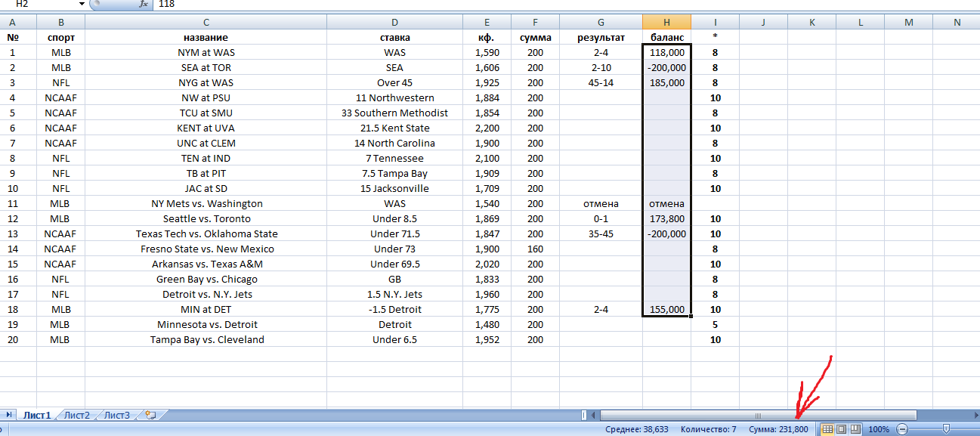The image size is (980, 436).
Task: Click the 'спорт' header cell
Action: pos(60,37)
